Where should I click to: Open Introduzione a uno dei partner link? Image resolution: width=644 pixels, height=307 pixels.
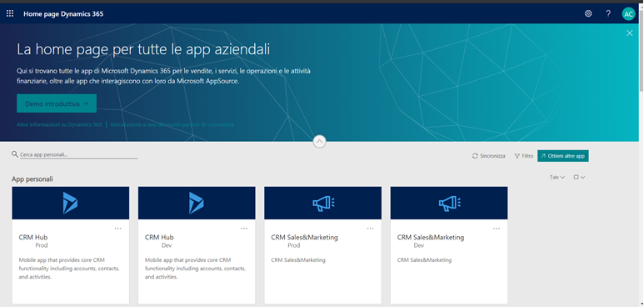tap(172, 124)
